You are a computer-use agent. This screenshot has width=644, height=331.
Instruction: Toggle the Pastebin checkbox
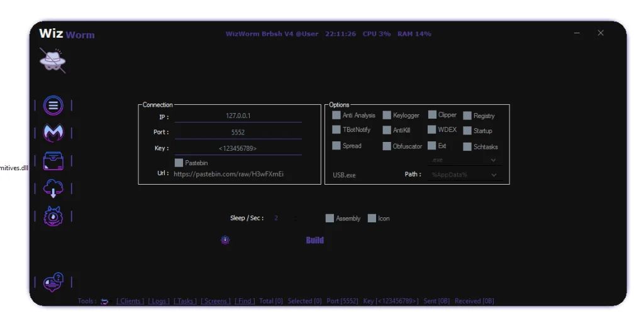[x=179, y=163]
